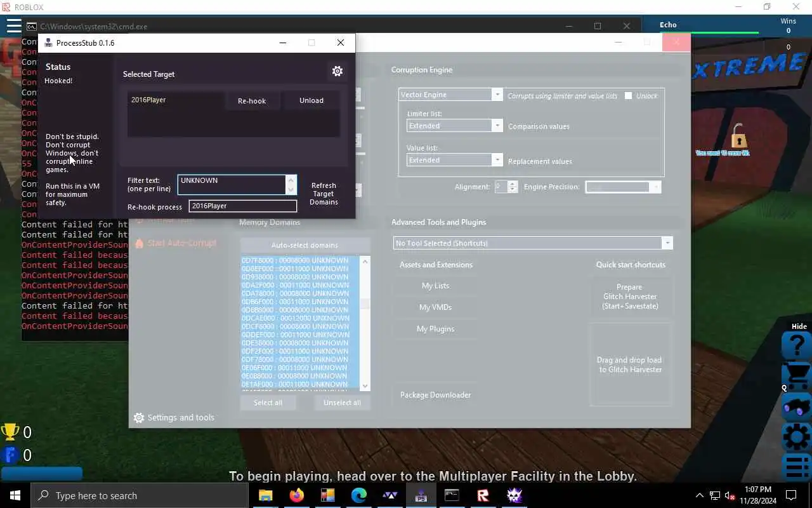Open the purple bat-shaped taskbar icon

(x=390, y=495)
